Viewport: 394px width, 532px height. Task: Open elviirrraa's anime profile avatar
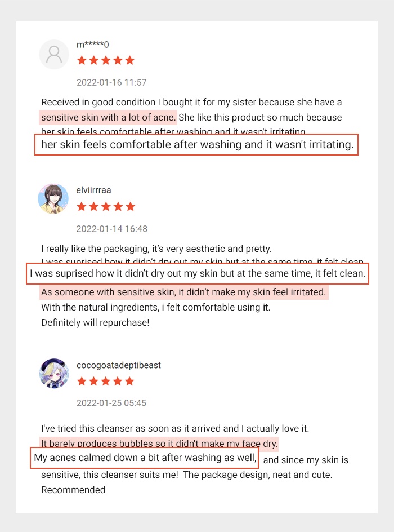(x=53, y=199)
